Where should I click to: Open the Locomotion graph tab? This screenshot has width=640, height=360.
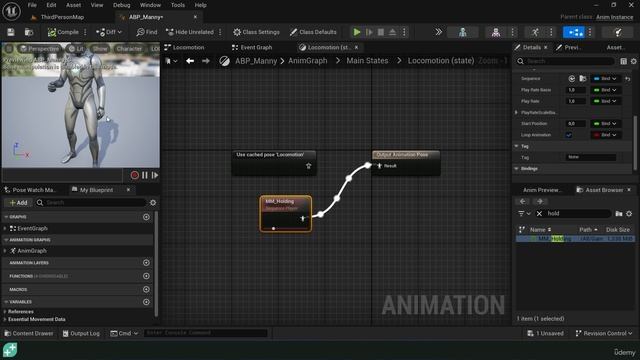[x=184, y=47]
